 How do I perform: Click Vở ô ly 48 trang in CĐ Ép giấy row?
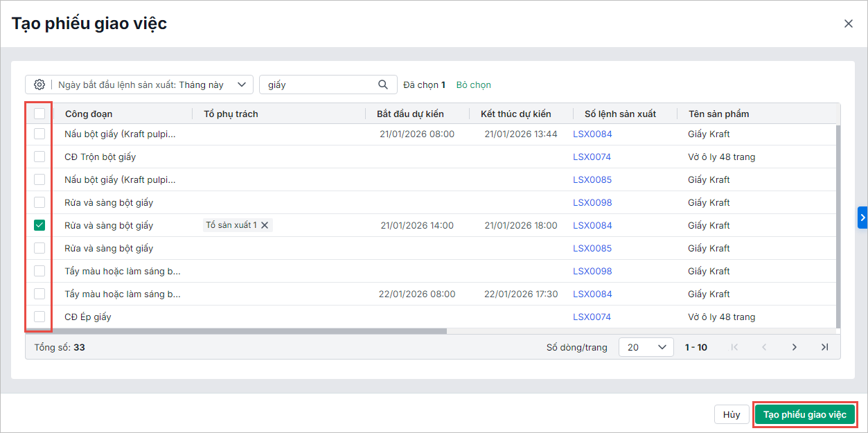721,317
